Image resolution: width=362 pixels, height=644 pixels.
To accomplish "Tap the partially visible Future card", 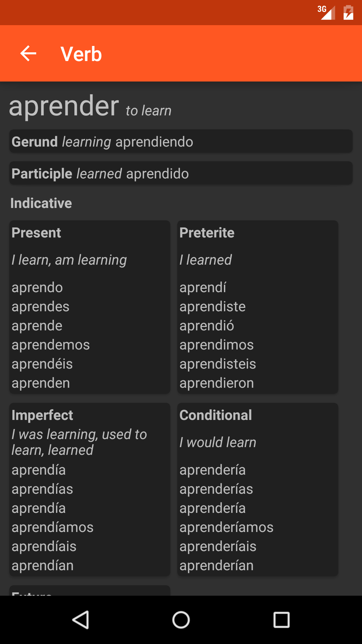I will 89,591.
